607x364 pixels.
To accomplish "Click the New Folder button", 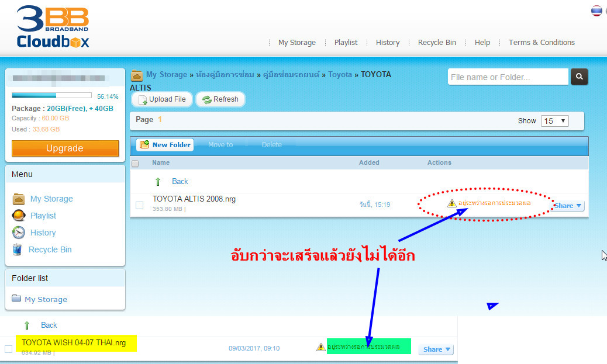I will click(x=165, y=145).
